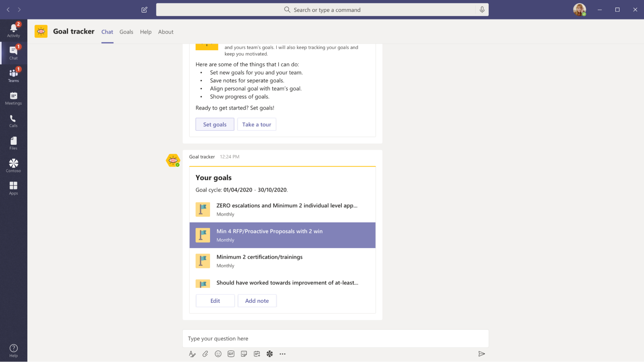Open the Activity feed icon
This screenshot has width=644, height=362.
[13, 30]
